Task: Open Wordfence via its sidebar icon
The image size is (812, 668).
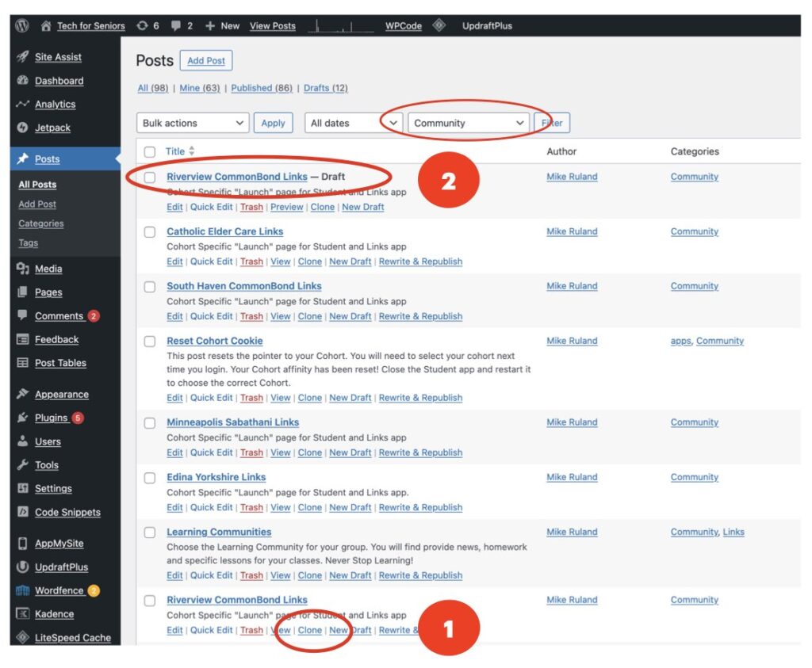Action: [22, 590]
